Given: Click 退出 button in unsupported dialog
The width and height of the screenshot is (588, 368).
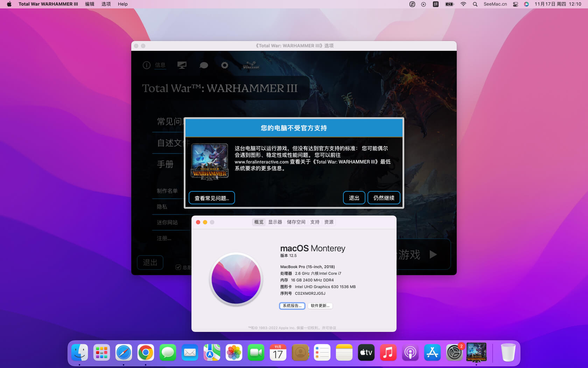Looking at the screenshot, I should pos(354,198).
